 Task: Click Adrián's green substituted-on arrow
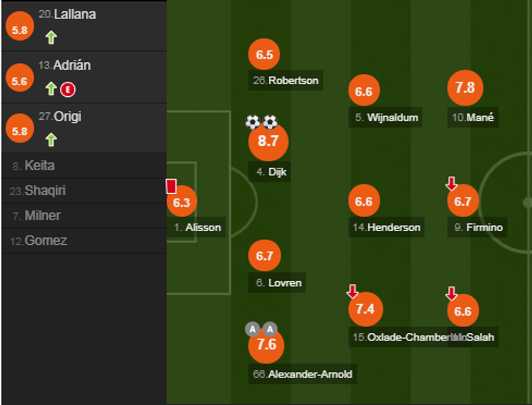(51, 89)
